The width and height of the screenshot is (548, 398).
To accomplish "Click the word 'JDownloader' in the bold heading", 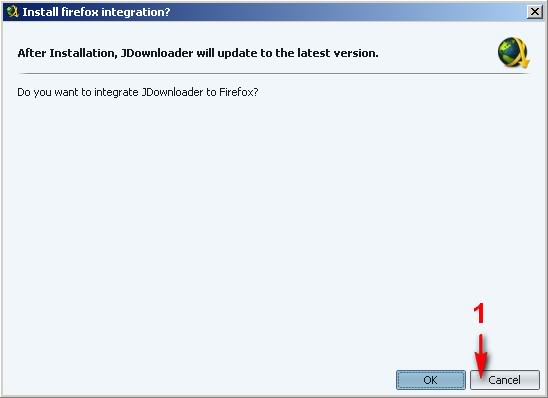I will tap(157, 53).
